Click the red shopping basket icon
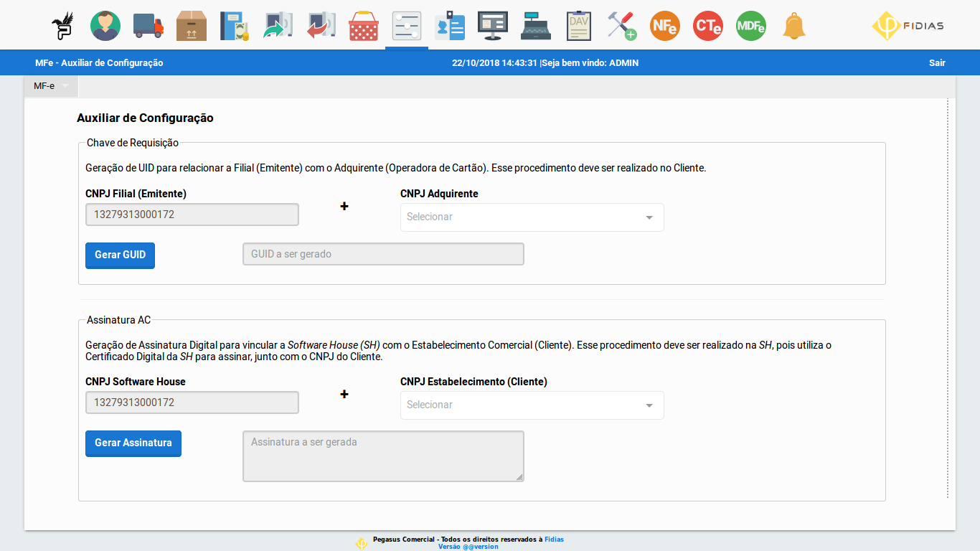The width and height of the screenshot is (980, 551). (x=364, y=26)
